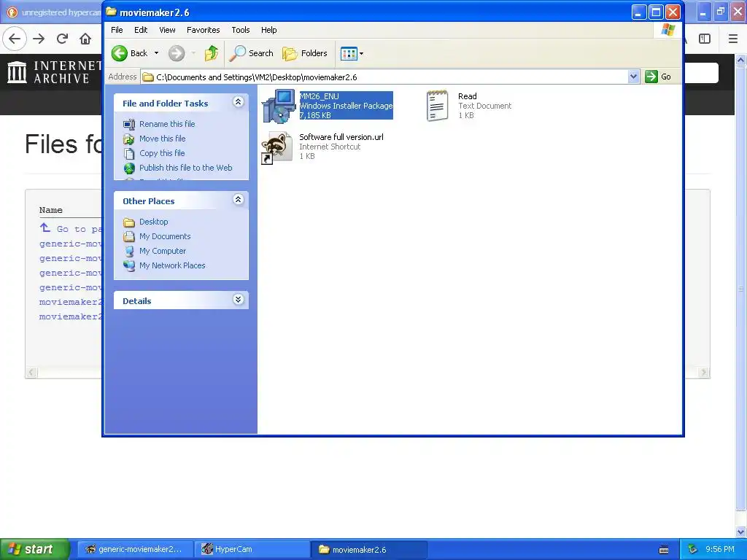Click browser scrollbar down arrow
Viewport: 747px width, 560px height.
coord(741,532)
